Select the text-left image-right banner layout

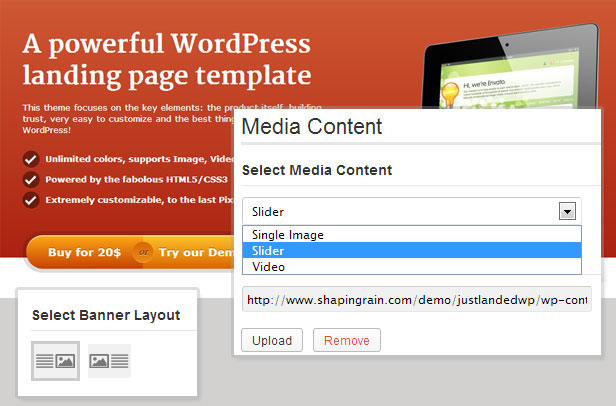coord(56,361)
